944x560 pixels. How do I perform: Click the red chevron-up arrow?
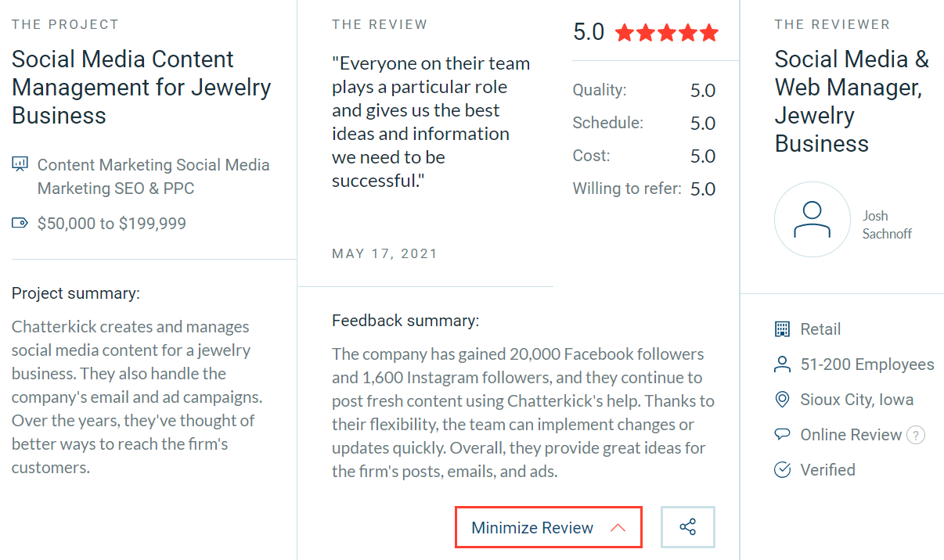point(618,528)
